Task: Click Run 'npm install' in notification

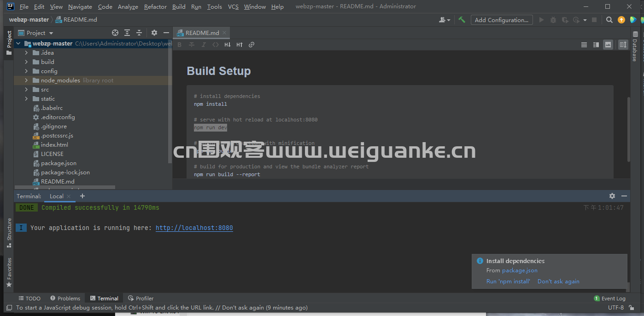Action: pyautogui.click(x=508, y=281)
